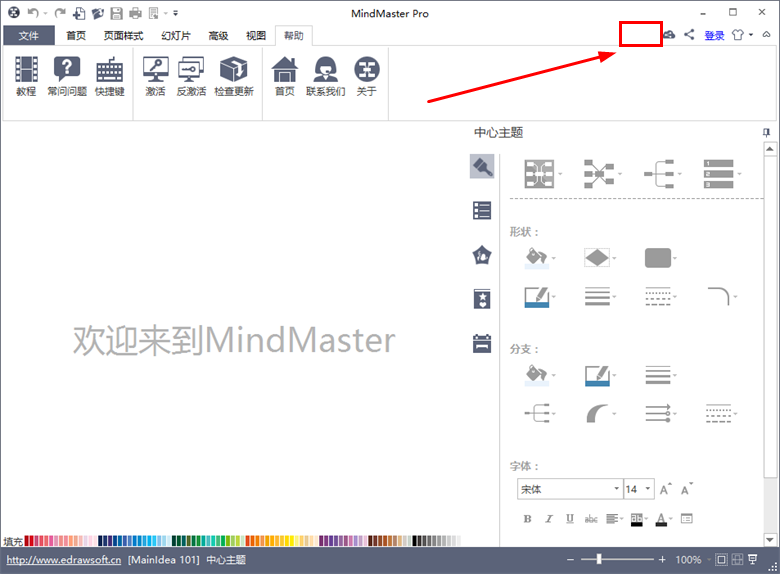
Task: Click 检查更新 check update icon
Action: coord(234,76)
